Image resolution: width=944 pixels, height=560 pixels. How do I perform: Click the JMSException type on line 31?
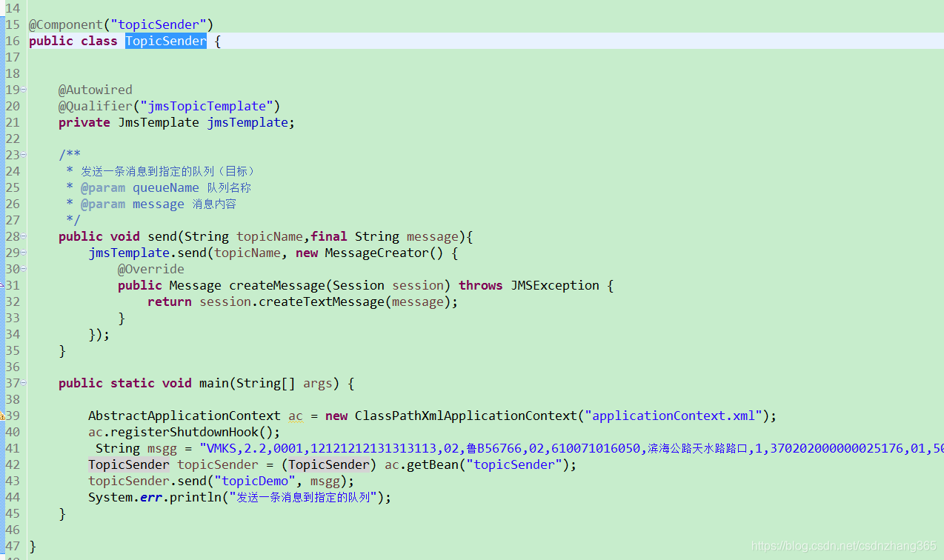(555, 285)
